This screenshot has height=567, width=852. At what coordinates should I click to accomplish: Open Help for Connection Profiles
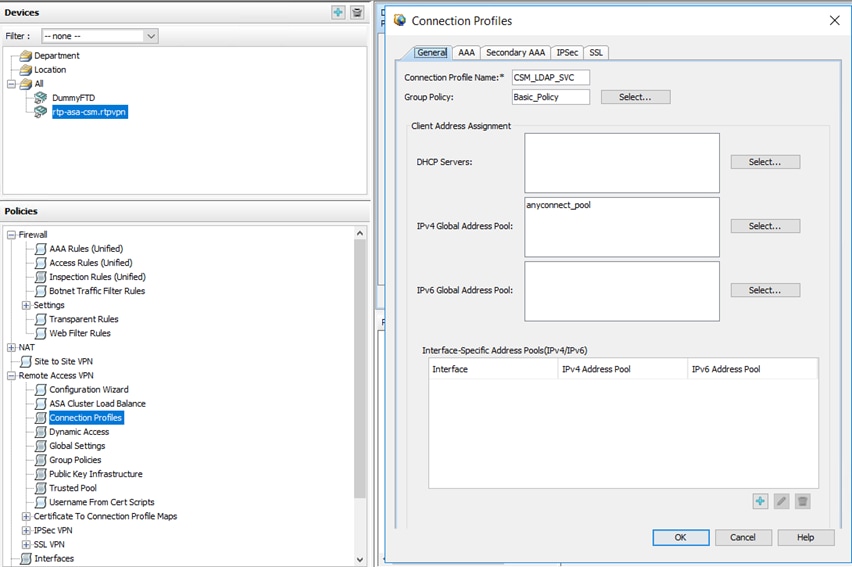806,538
